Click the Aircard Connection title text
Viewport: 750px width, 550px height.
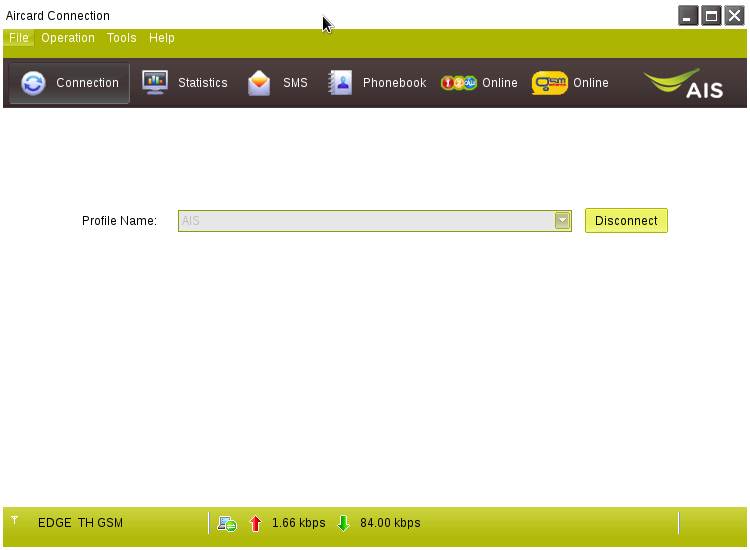click(x=57, y=16)
